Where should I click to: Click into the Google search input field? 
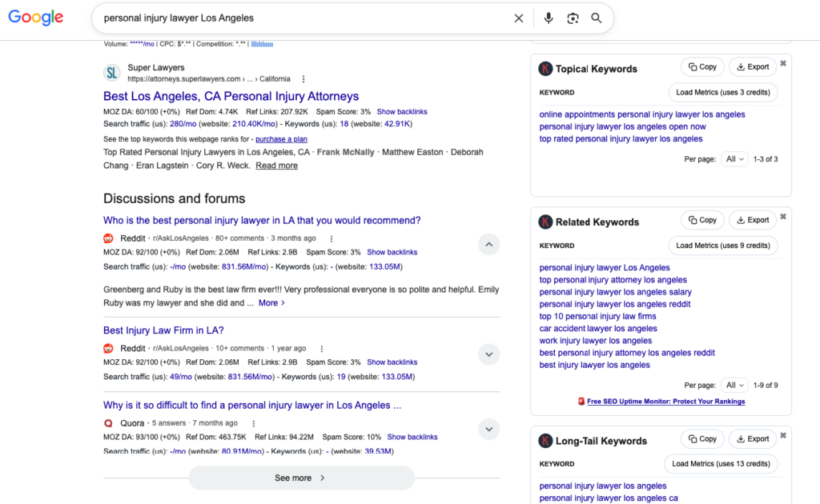point(303,18)
